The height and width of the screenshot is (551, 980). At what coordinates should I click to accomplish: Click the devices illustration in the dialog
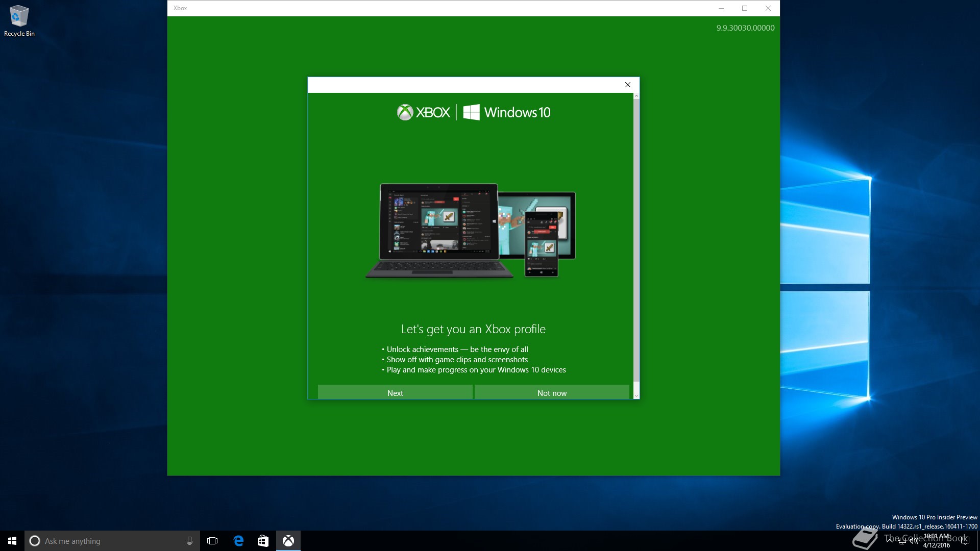(x=471, y=231)
